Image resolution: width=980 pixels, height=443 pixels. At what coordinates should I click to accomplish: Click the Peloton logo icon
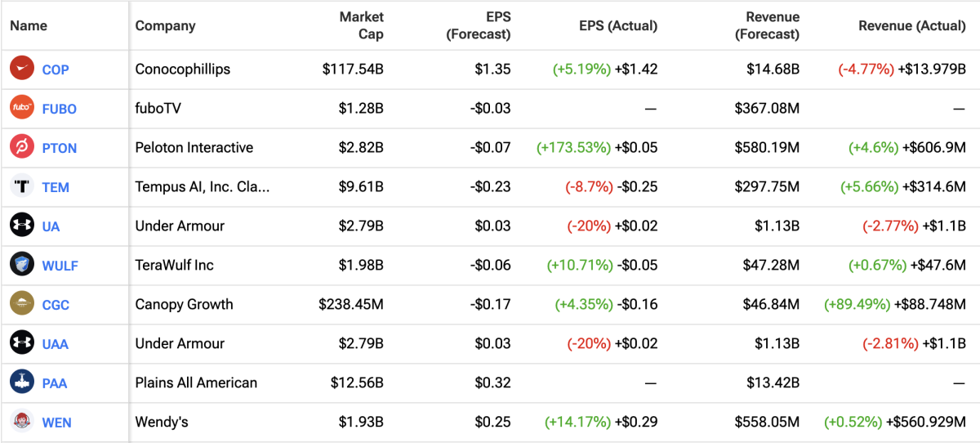pyautogui.click(x=21, y=147)
